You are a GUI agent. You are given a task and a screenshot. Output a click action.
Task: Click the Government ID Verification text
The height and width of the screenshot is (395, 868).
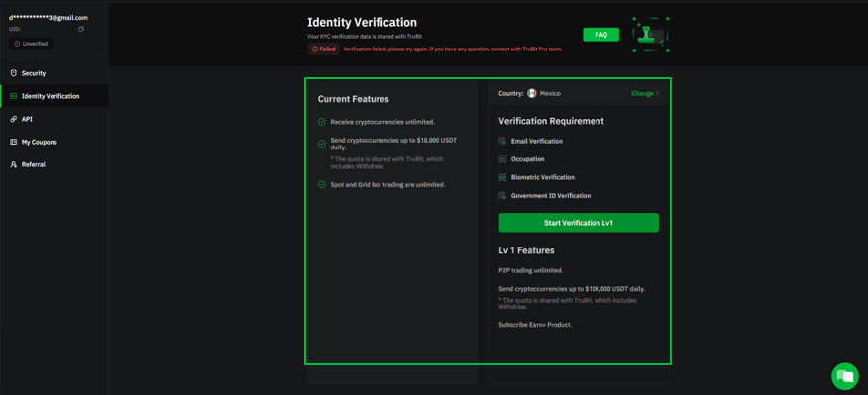[551, 196]
